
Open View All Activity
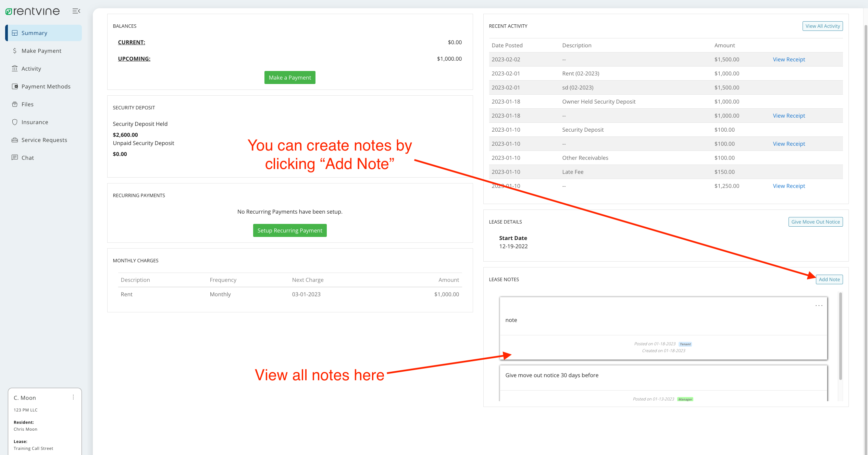pos(822,26)
